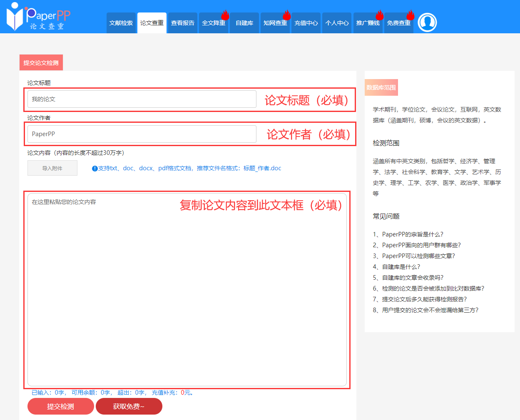Image resolution: width=520 pixels, height=420 pixels.
Task: Open FAQ 7 多久能获得检测报告
Action: click(x=420, y=299)
